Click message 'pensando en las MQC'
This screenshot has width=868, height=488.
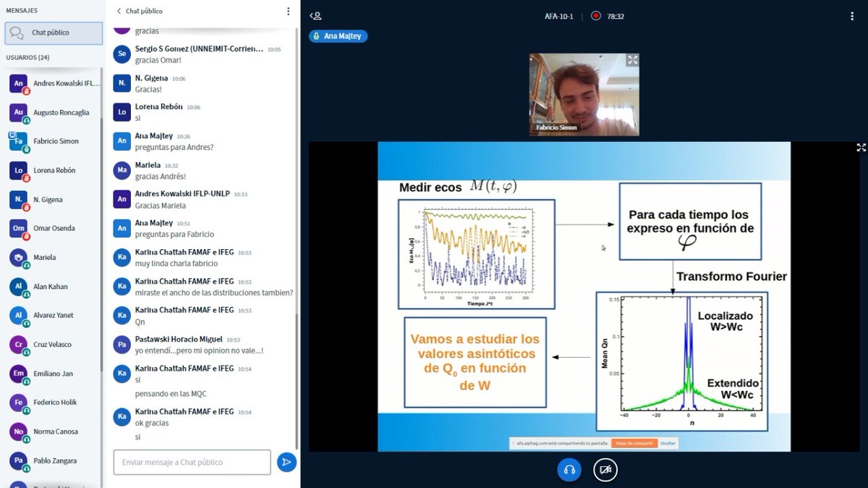169,395
